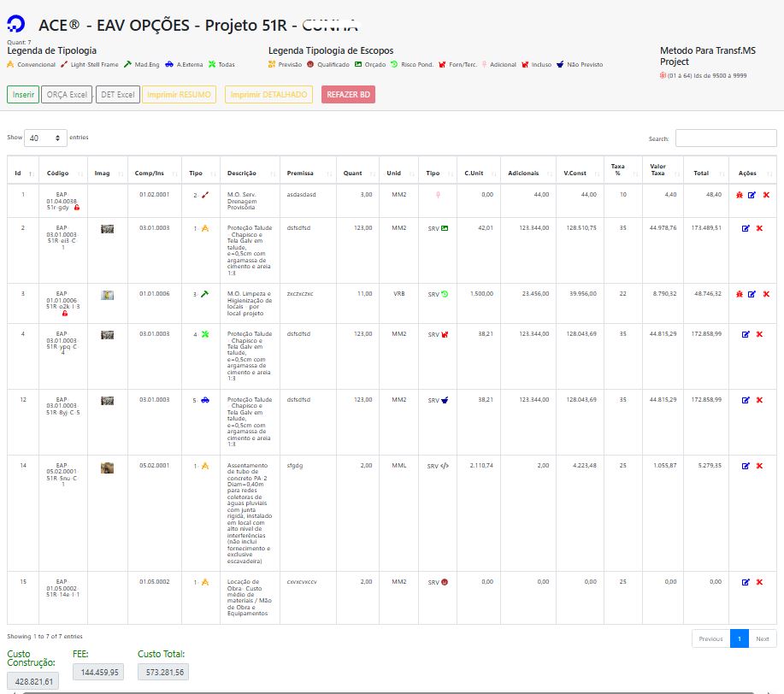This screenshot has width=784, height=694.
Task: Sort table by the Código column header
Action: 58,173
